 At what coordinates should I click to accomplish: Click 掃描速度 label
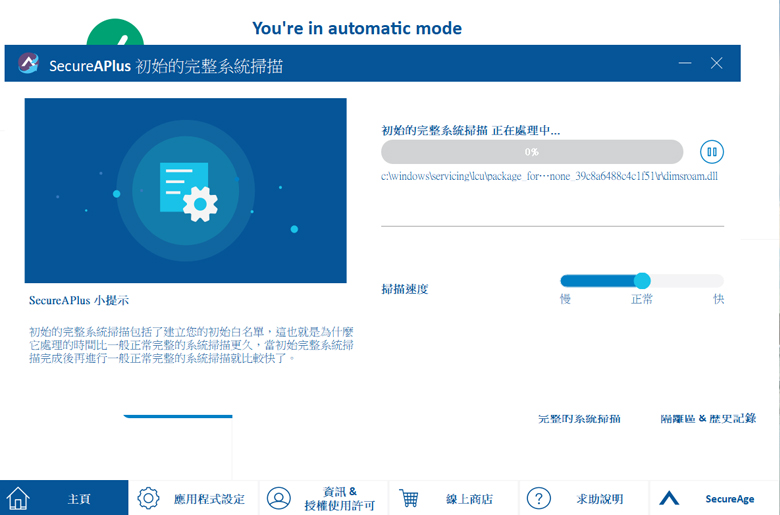tap(405, 289)
